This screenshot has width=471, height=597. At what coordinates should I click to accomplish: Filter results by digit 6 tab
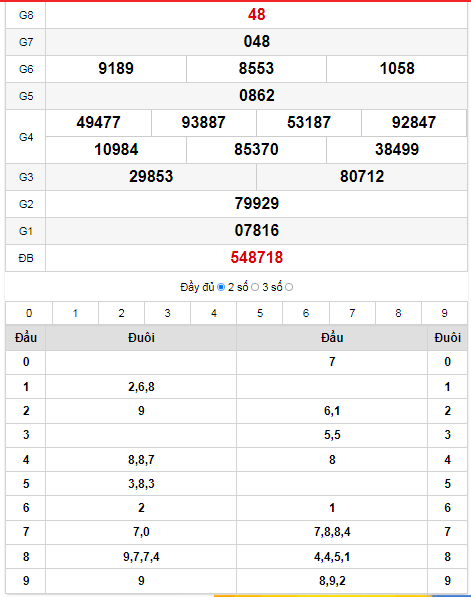pos(306,313)
